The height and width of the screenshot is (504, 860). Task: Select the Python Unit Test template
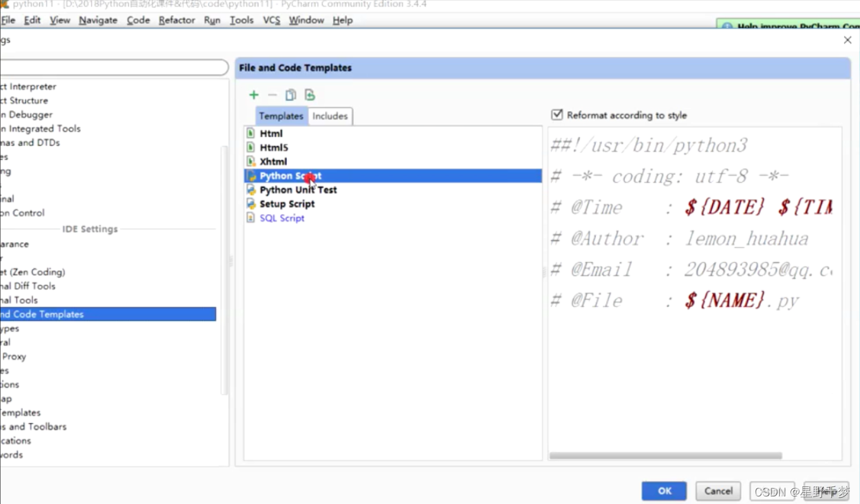pos(298,189)
